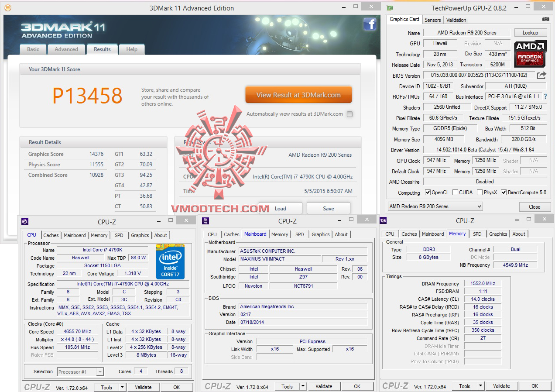Click the Core Voltage value 1.318 V
Image resolution: width=555 pixels, height=392 pixels.
[133, 274]
